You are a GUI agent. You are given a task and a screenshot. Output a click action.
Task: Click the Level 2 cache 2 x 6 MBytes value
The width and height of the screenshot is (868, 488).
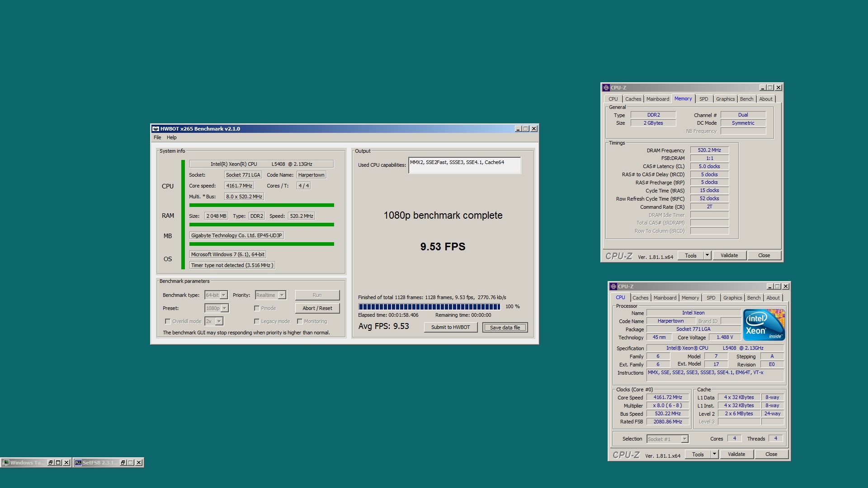tap(739, 414)
